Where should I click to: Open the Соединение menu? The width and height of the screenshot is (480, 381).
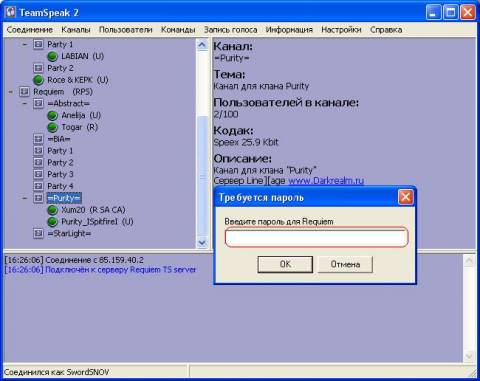[x=30, y=30]
